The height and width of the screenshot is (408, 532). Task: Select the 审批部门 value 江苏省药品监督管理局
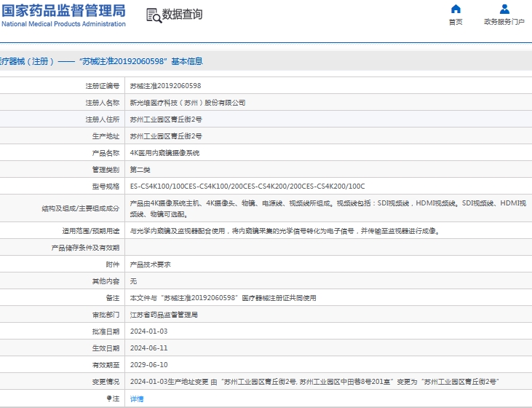click(164, 315)
